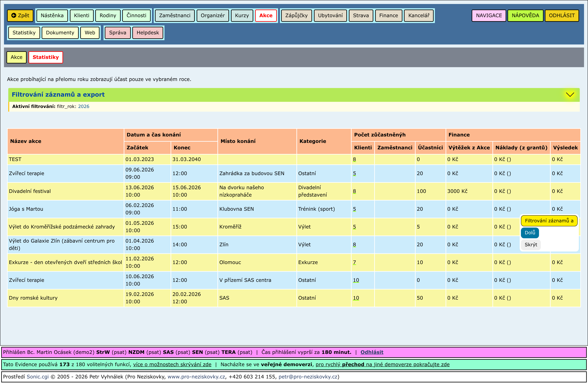Open the Finance menu

[x=388, y=15]
